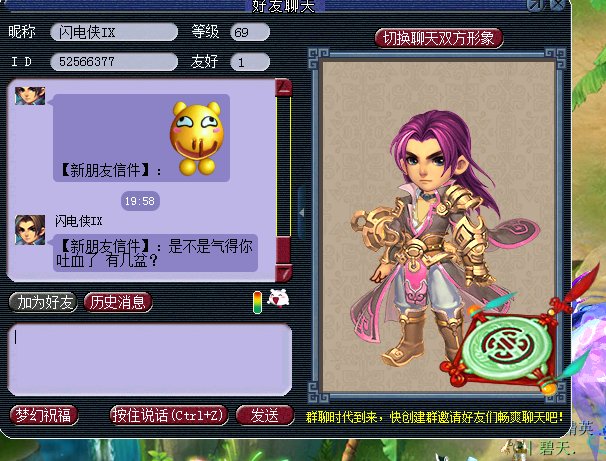Viewport: 606px width, 461px height.
Task: Send message with 发送 button
Action: pyautogui.click(x=265, y=415)
